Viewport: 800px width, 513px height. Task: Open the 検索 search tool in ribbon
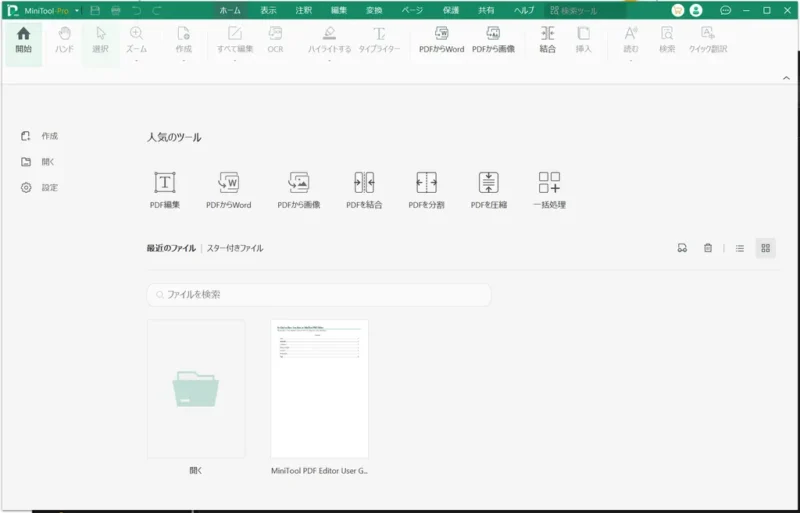pyautogui.click(x=667, y=40)
